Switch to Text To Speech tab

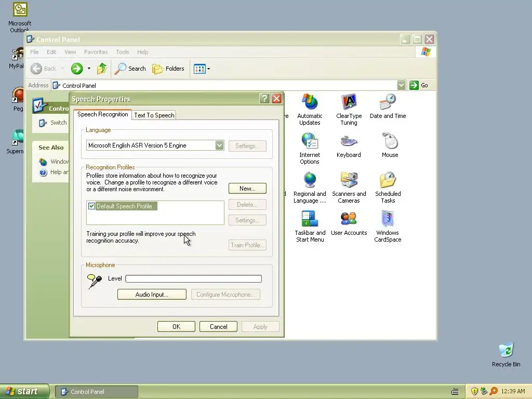pyautogui.click(x=154, y=115)
